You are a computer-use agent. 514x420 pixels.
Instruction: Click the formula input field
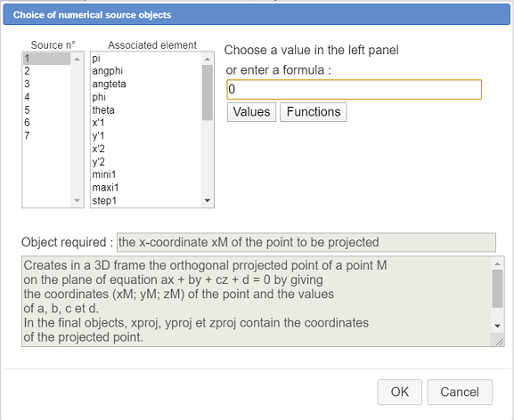coord(354,89)
